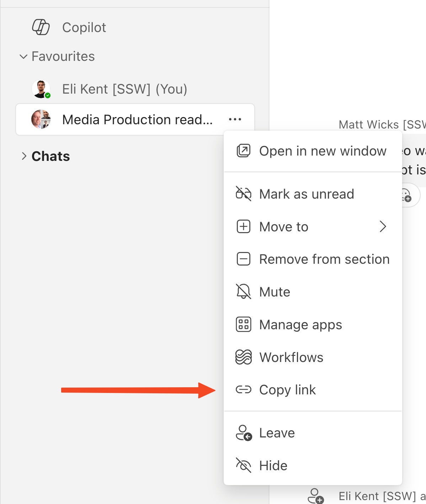Image resolution: width=426 pixels, height=504 pixels.
Task: Collapse the Favourites section chevron
Action: (23, 57)
